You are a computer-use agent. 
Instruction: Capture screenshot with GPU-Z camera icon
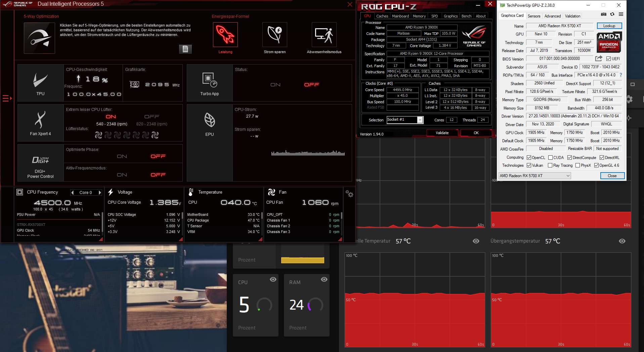(x=603, y=14)
